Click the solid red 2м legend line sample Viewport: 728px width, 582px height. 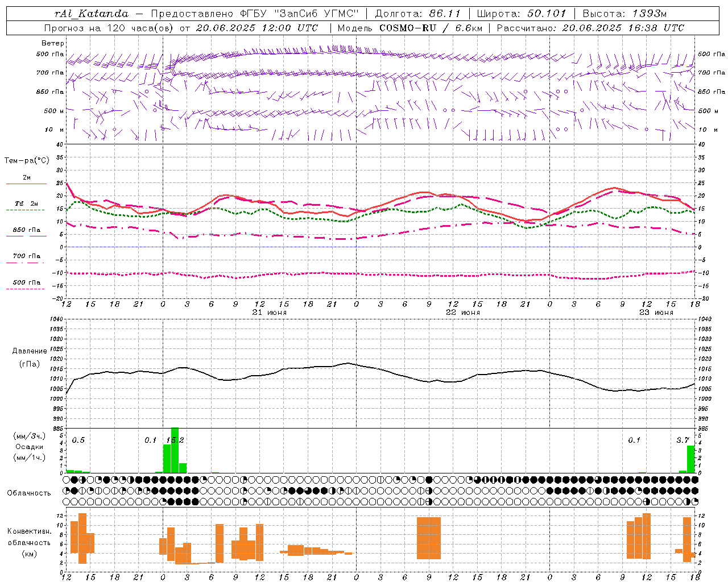(x=26, y=184)
